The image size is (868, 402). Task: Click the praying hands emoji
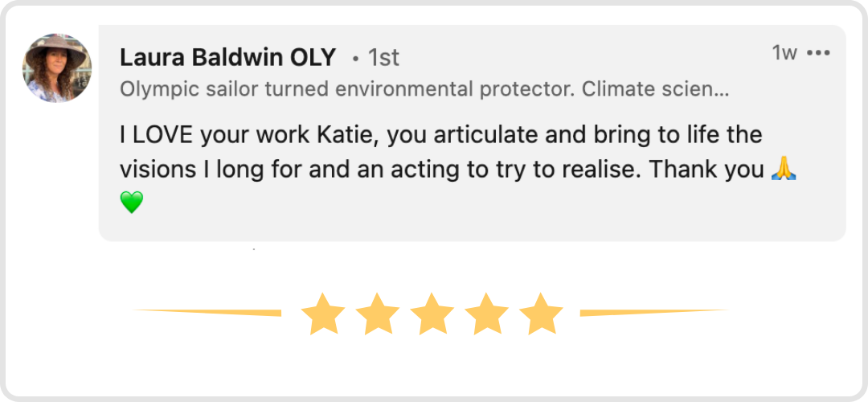click(x=783, y=170)
